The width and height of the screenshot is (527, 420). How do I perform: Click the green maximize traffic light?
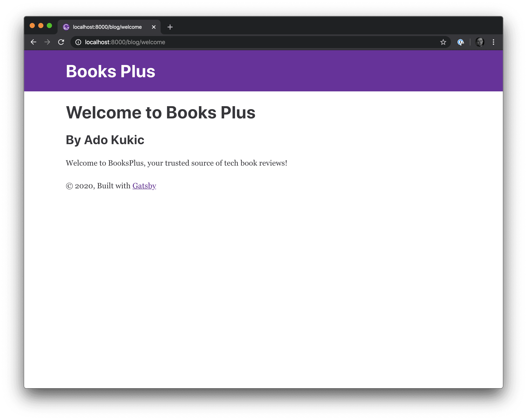50,25
